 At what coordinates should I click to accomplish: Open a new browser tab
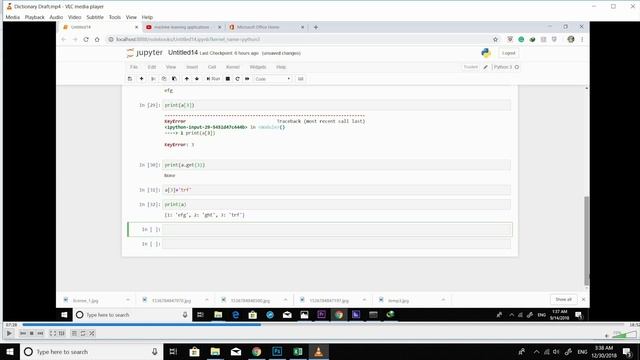316,27
